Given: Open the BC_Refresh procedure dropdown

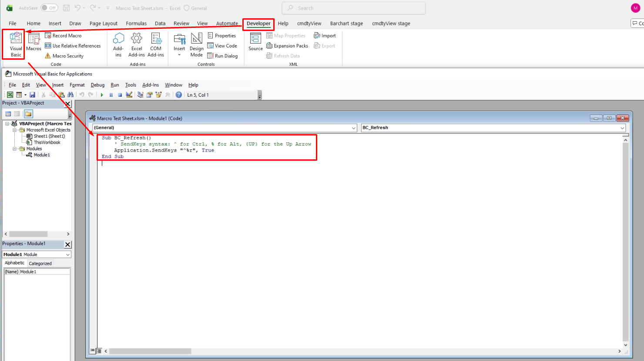Looking at the screenshot, I should [493, 128].
